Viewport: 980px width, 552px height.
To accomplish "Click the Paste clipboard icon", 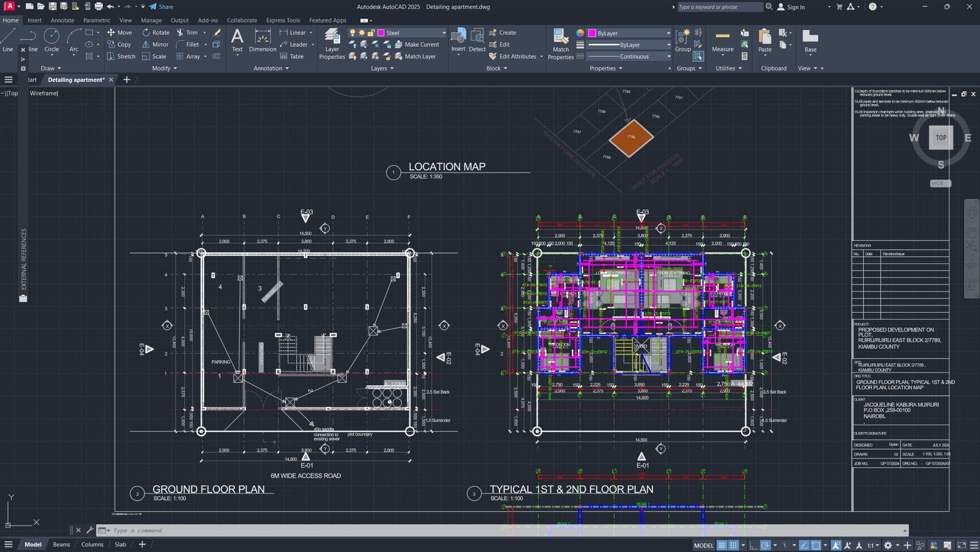I will 765,40.
